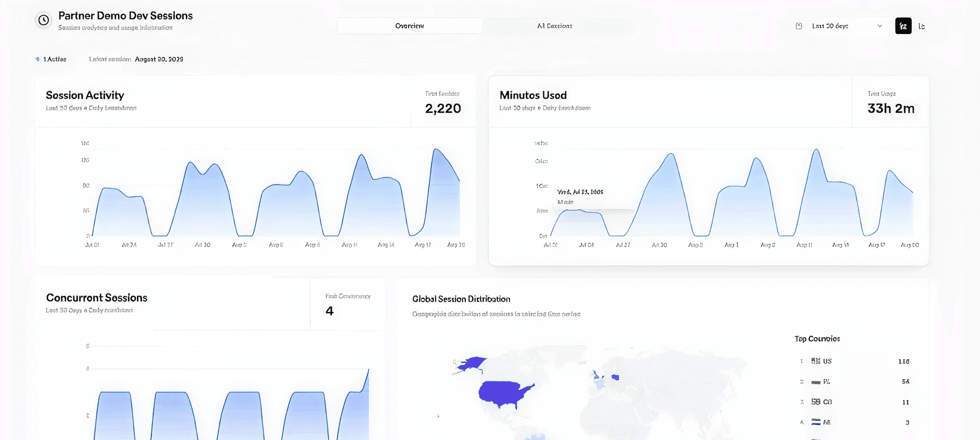Screen dimensions: 980x440
Task: Click the second country's flag icon
Action: point(816,382)
